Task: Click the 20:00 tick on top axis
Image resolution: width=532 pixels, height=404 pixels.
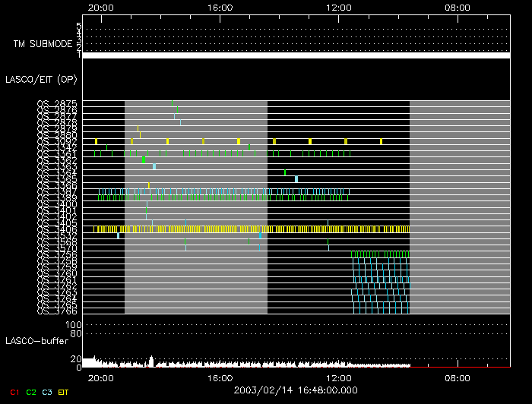Action: [100, 6]
